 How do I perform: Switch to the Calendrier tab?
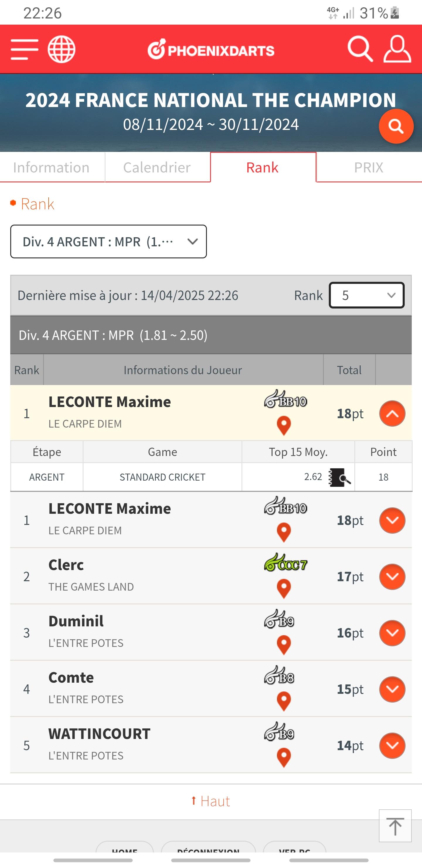(157, 167)
